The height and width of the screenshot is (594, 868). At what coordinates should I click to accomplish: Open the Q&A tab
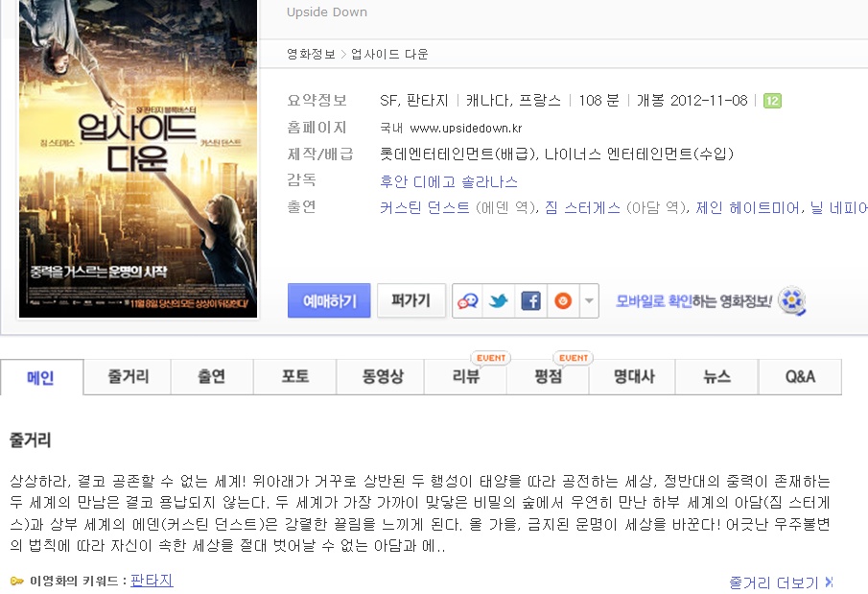[800, 377]
